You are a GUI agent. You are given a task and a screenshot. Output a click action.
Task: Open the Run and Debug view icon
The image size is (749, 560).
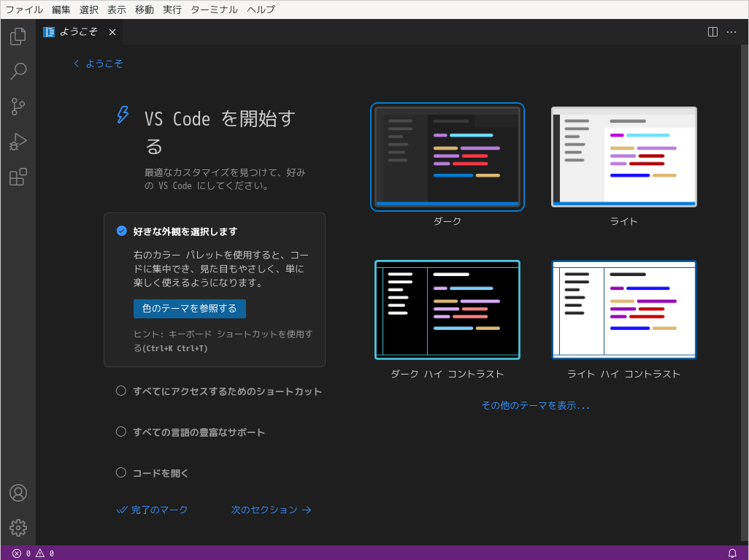tap(18, 142)
